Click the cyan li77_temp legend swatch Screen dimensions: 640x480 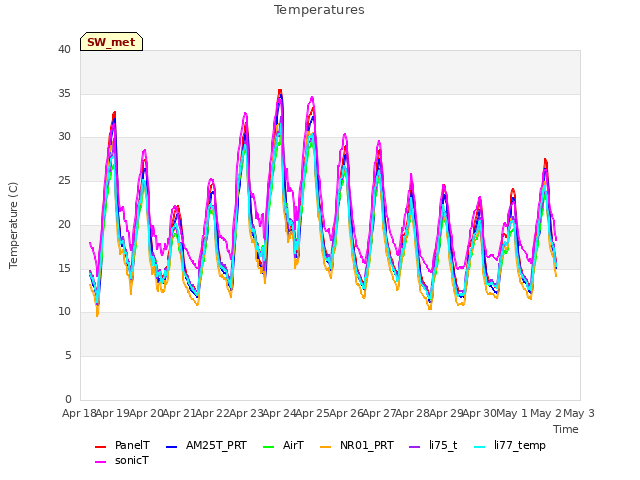[x=480, y=447]
